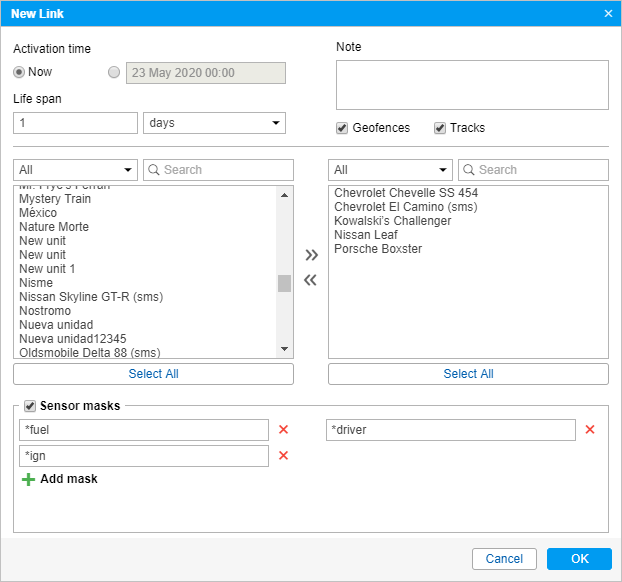The height and width of the screenshot is (582, 622).
Task: Close the New Link dialog
Action: (x=608, y=13)
